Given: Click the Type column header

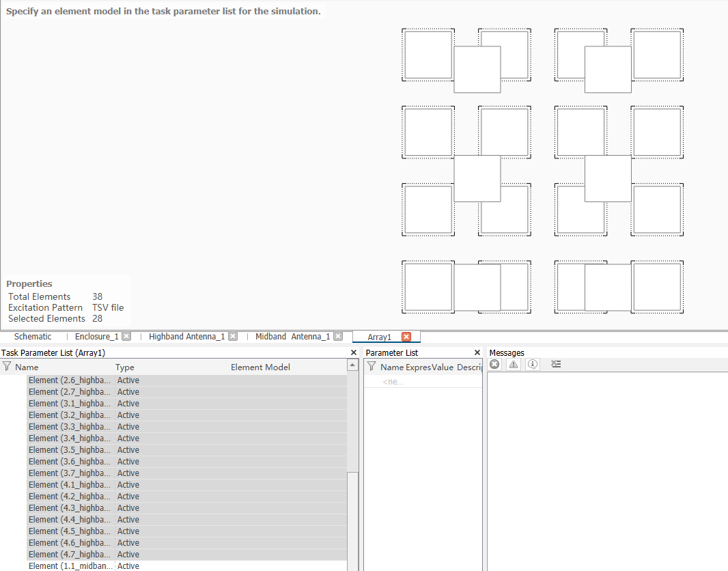Looking at the screenshot, I should (125, 367).
